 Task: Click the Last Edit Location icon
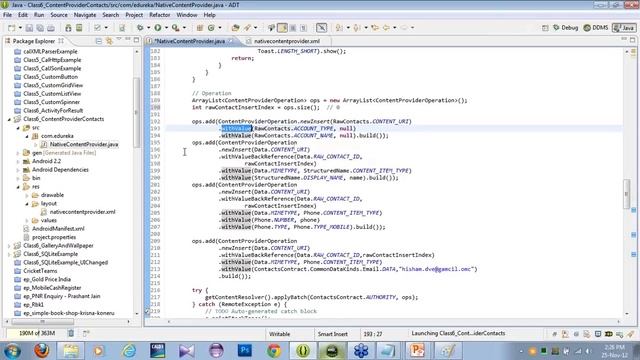tap(375, 28)
